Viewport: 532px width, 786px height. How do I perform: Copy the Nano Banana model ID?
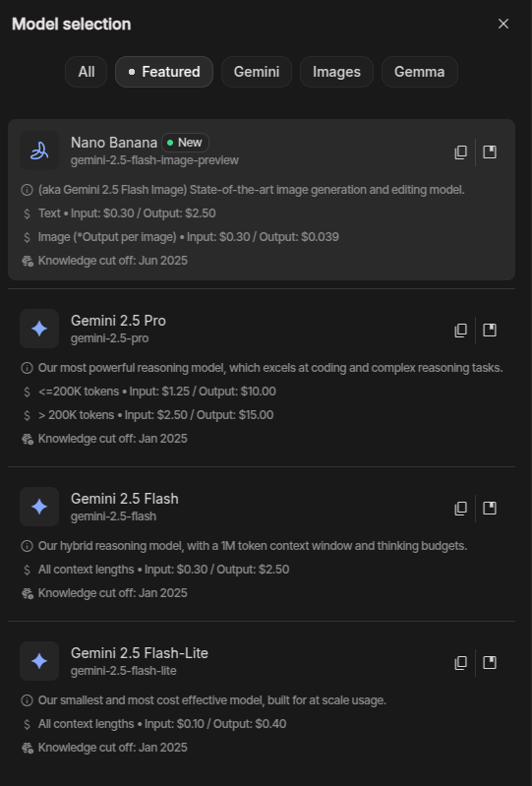[460, 152]
